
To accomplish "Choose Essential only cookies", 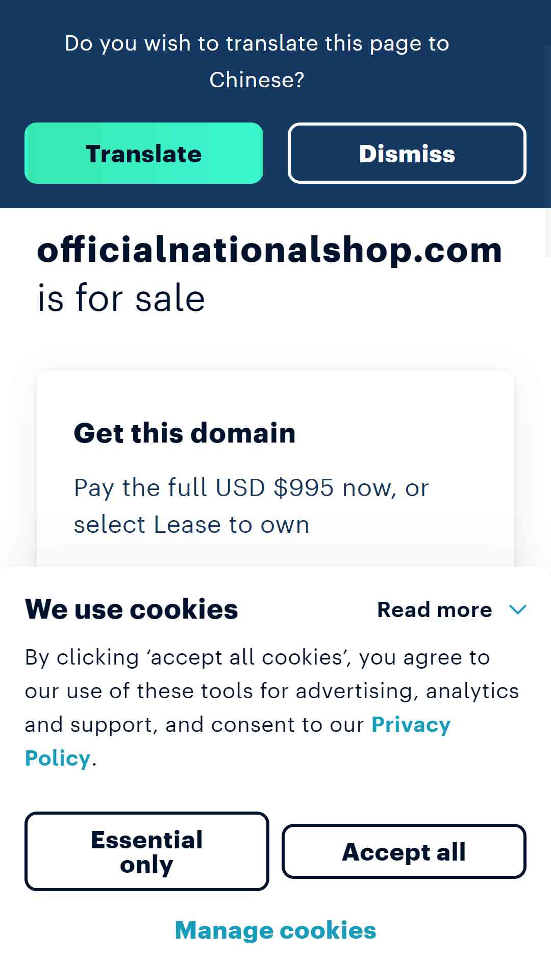I will [147, 851].
